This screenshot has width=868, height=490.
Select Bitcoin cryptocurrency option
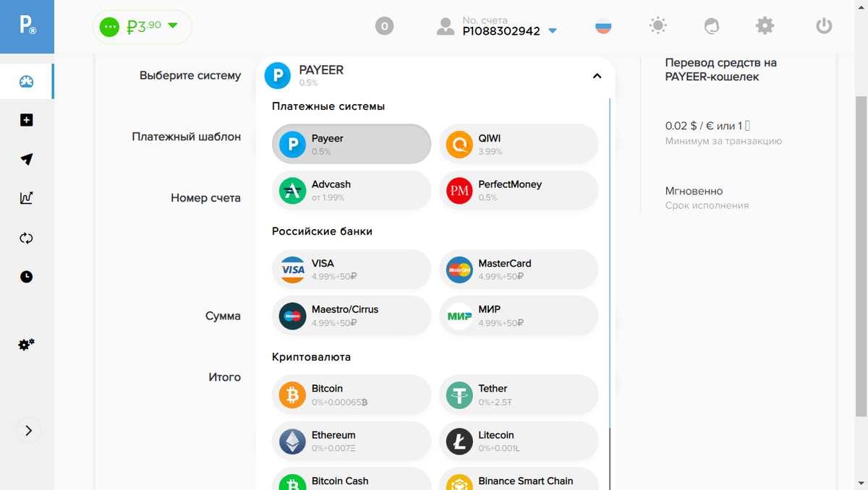coord(352,395)
